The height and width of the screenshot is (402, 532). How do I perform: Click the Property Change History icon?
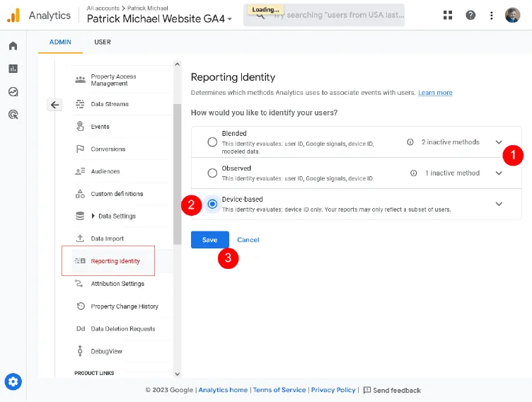point(81,306)
